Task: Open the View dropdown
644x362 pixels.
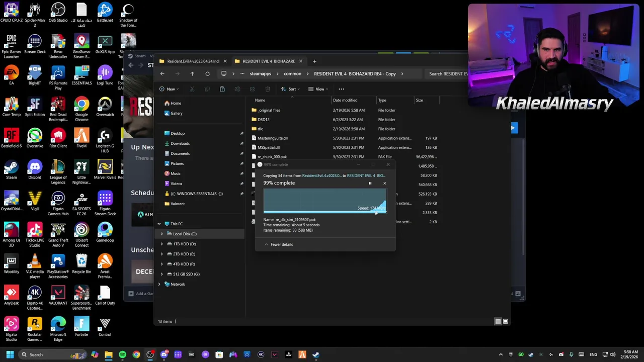Action: point(317,89)
